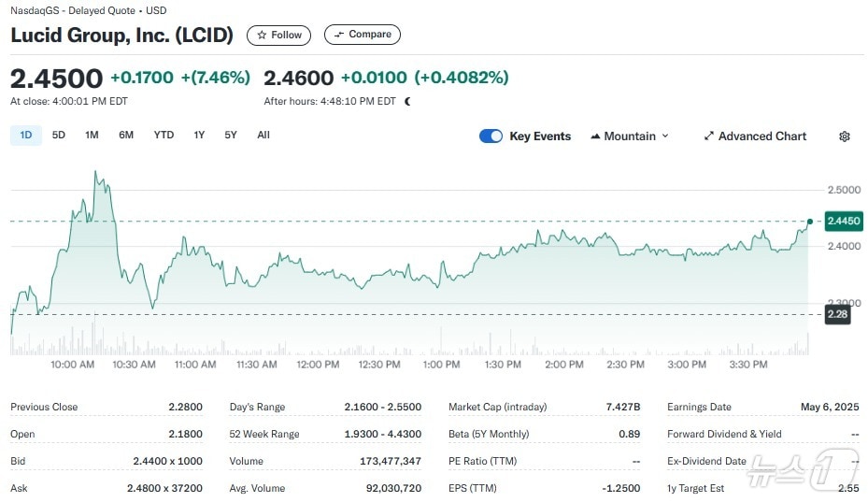Select the 1D time range tab
This screenshot has height=502, width=868.
(26, 136)
